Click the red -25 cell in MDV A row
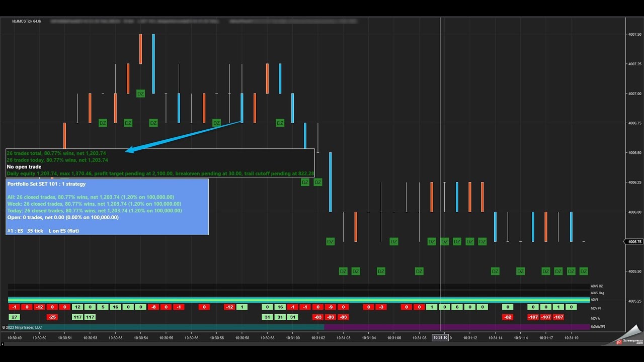The height and width of the screenshot is (362, 644). coord(52,317)
